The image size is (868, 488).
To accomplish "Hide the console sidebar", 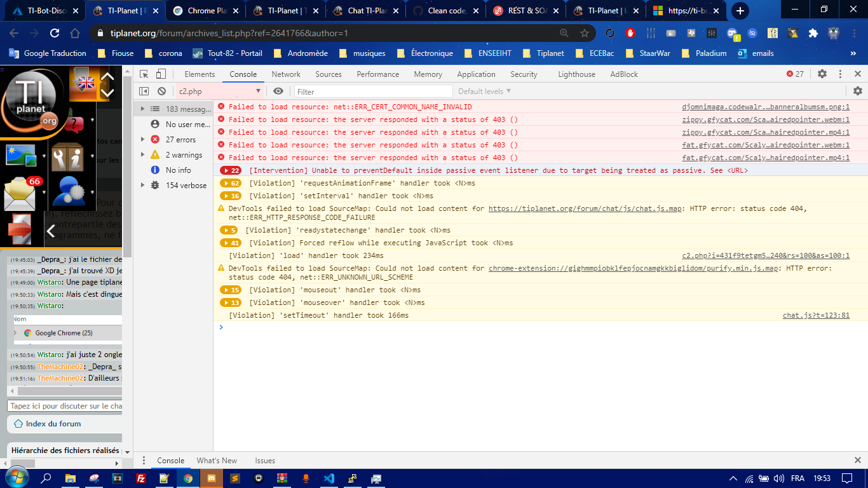I will [x=144, y=91].
